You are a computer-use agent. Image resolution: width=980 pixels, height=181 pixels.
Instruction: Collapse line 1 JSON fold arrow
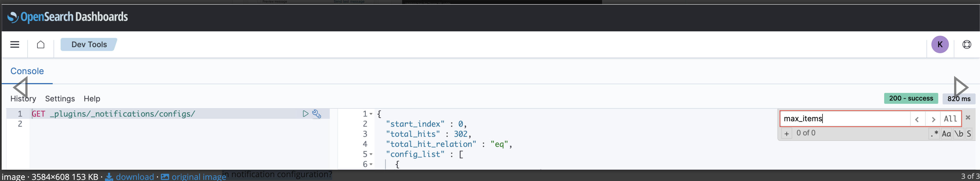(x=371, y=114)
